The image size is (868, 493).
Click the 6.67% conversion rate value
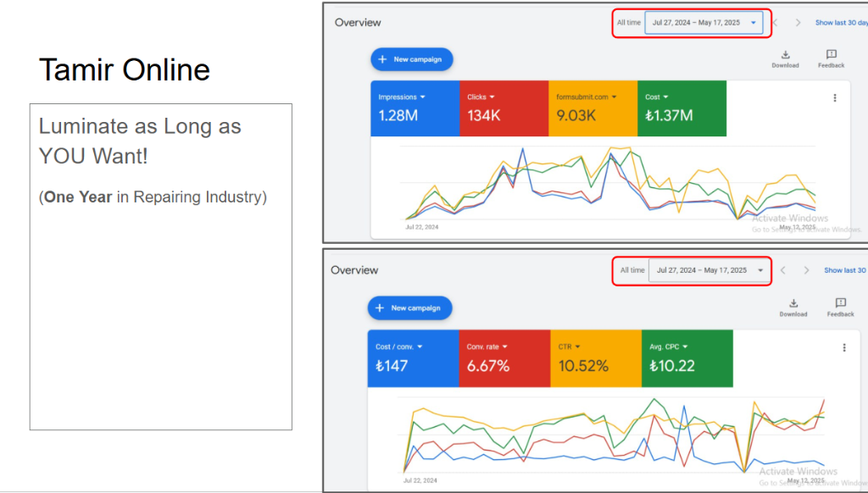point(487,366)
